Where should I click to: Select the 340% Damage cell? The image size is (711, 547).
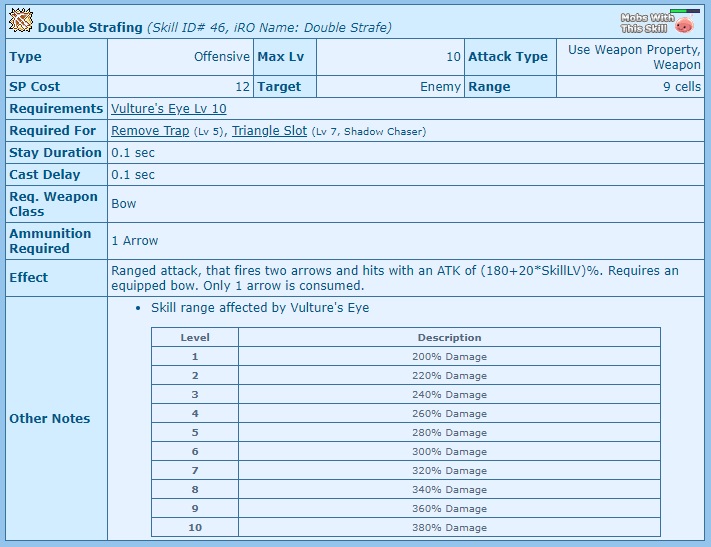tap(449, 490)
